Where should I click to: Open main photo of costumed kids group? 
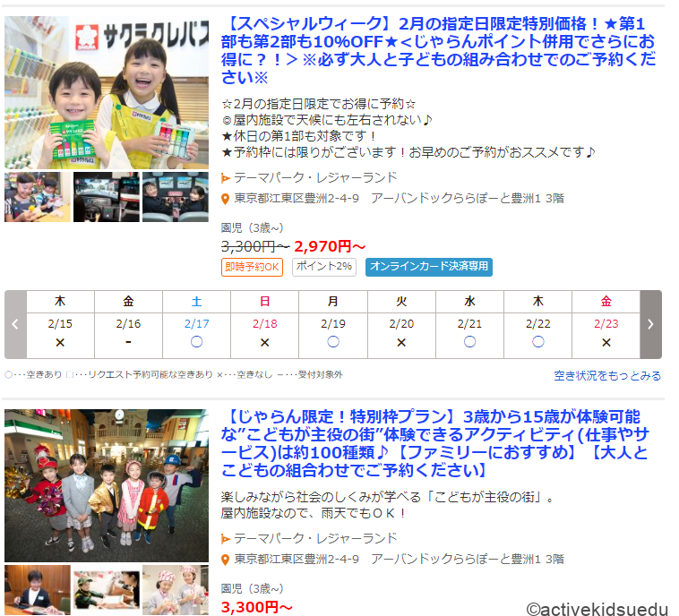coord(107,485)
